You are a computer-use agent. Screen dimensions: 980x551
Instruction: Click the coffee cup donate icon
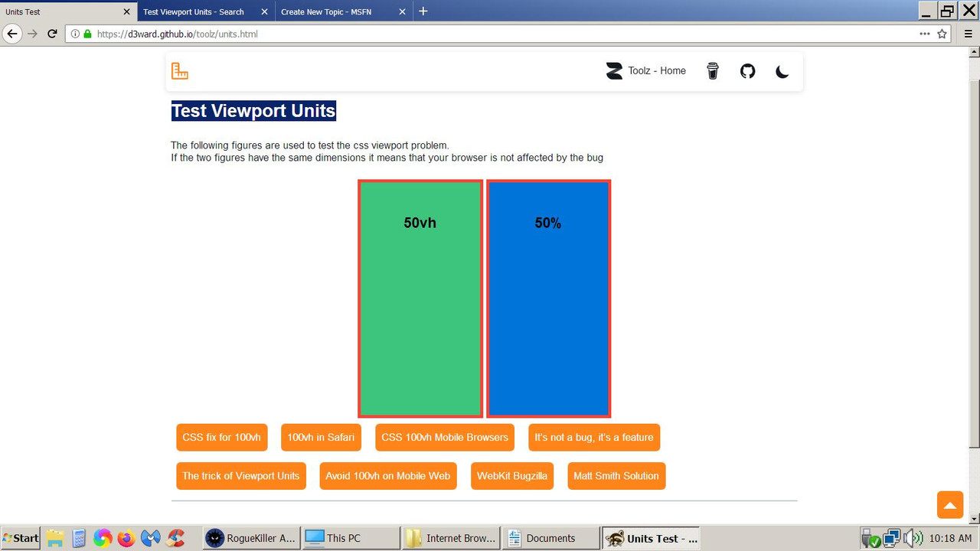click(x=713, y=71)
